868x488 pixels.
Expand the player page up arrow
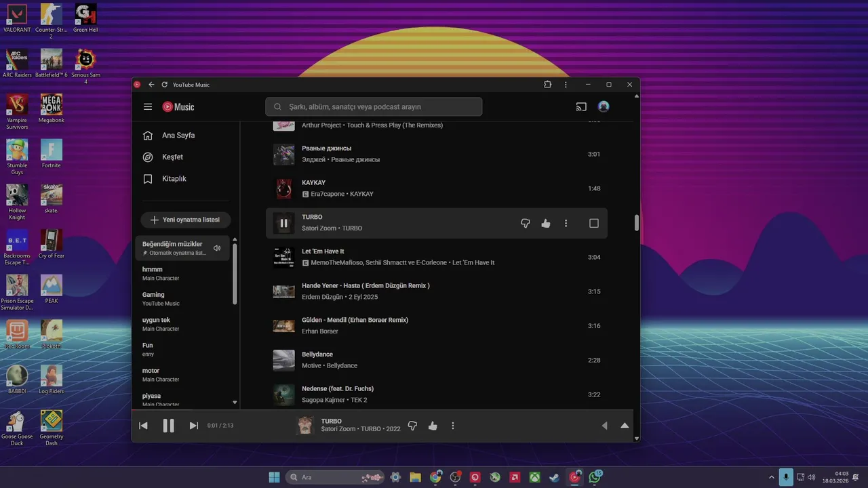[x=625, y=426]
